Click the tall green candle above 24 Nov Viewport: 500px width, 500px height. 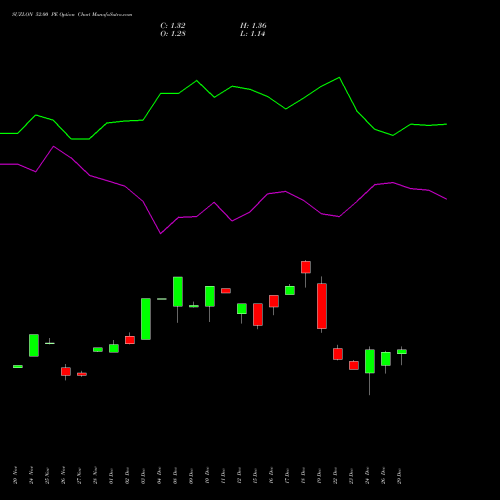34,345
